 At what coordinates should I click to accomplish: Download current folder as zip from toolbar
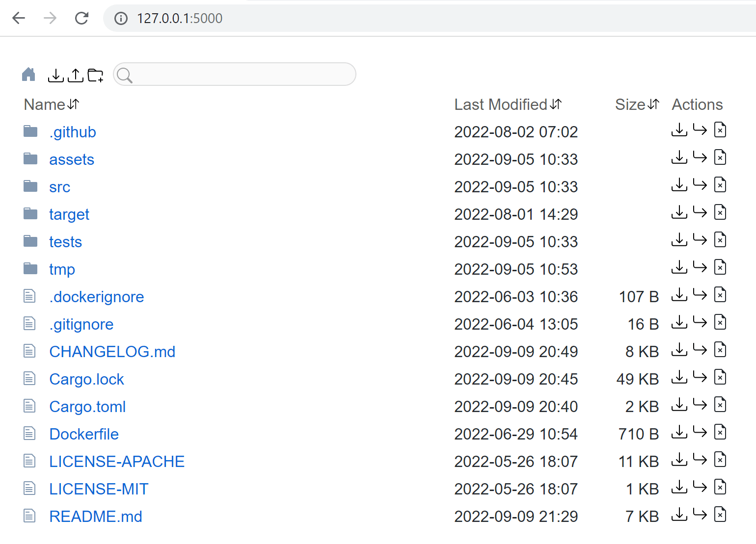pos(56,75)
